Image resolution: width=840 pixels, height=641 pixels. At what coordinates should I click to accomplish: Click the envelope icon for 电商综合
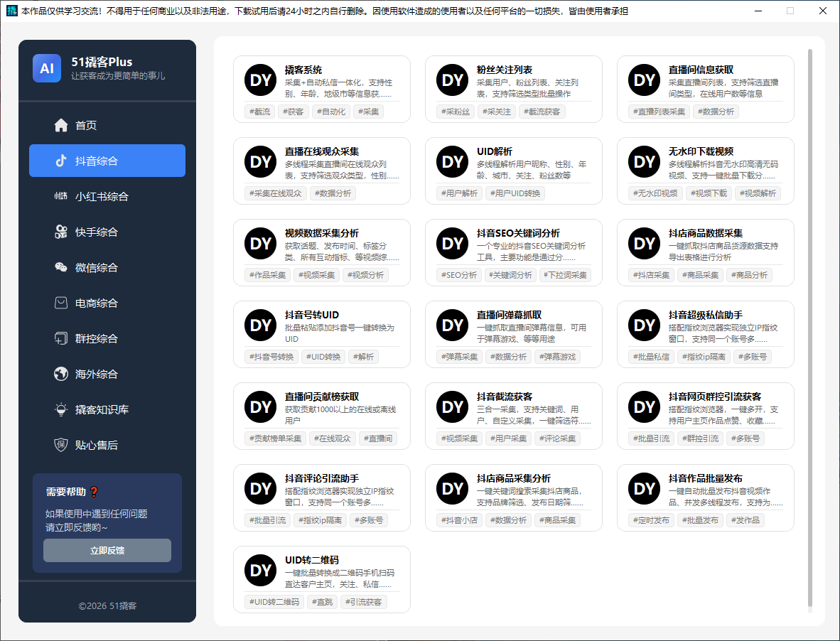(61, 303)
